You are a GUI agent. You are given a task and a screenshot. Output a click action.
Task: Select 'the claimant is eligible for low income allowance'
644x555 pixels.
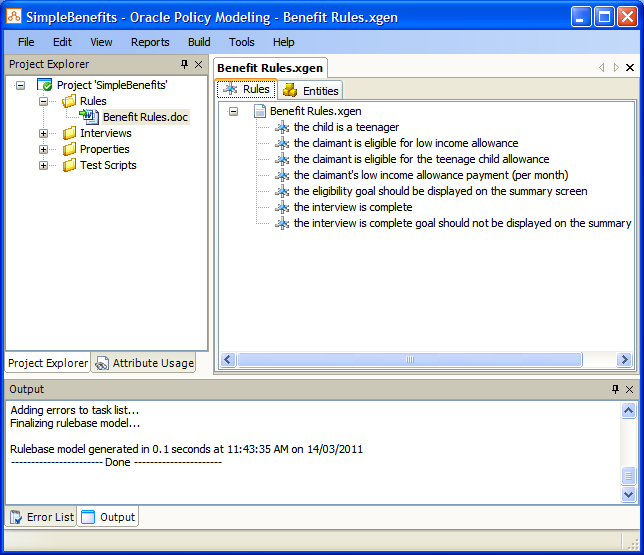[406, 143]
